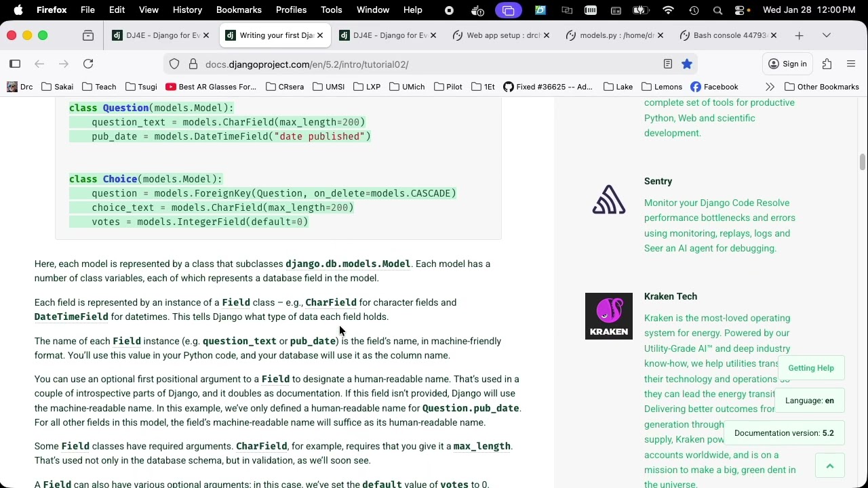Click the page vertical scrollbar thumb
This screenshot has width=868, height=488.
click(x=863, y=162)
